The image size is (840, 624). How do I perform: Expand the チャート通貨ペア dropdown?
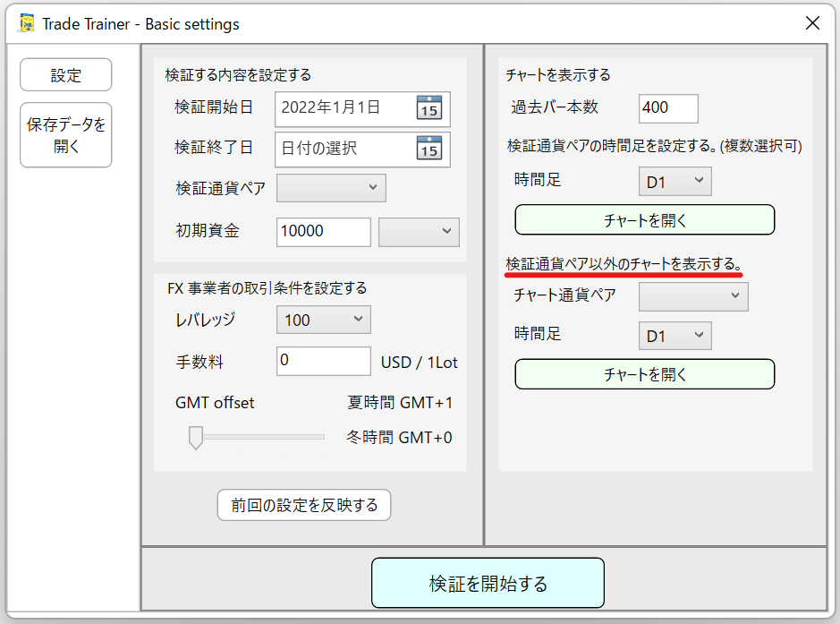pos(693,296)
